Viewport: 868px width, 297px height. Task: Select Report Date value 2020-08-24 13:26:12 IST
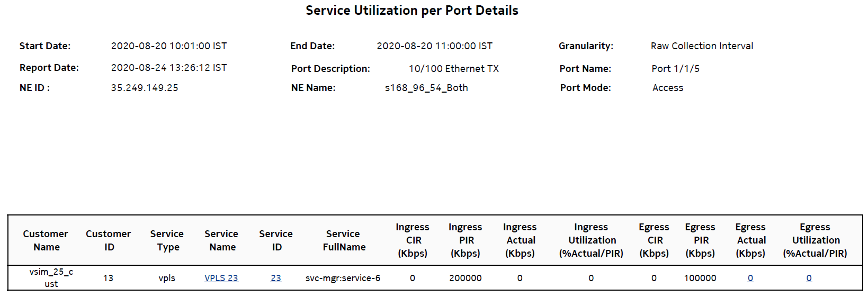[x=169, y=68]
